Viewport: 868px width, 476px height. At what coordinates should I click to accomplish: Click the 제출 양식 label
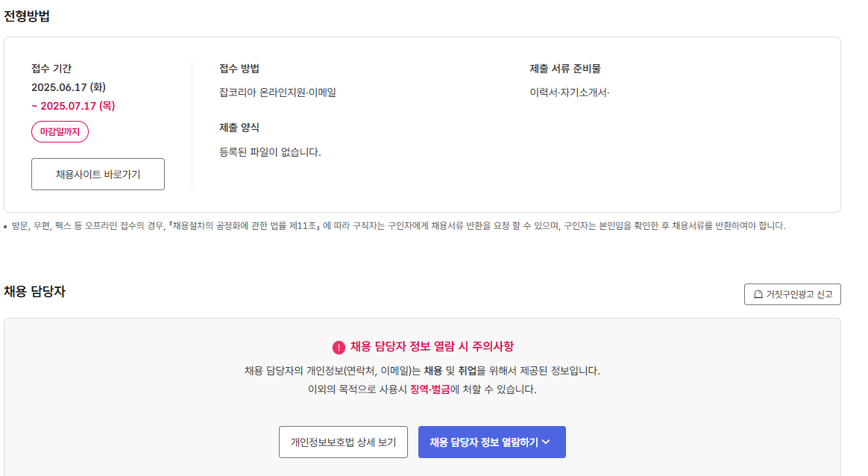[239, 128]
